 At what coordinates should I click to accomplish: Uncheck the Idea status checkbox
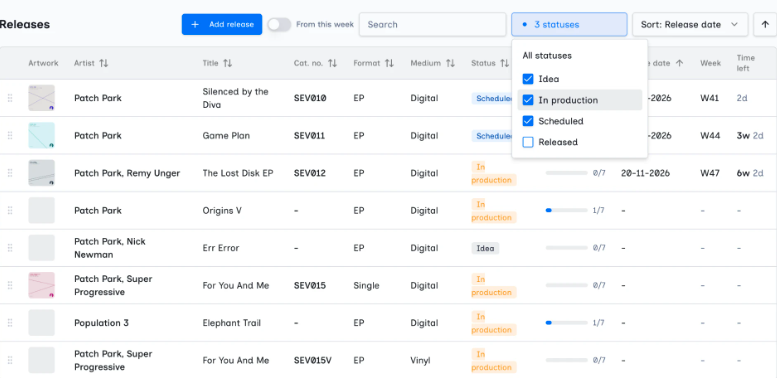tap(528, 79)
